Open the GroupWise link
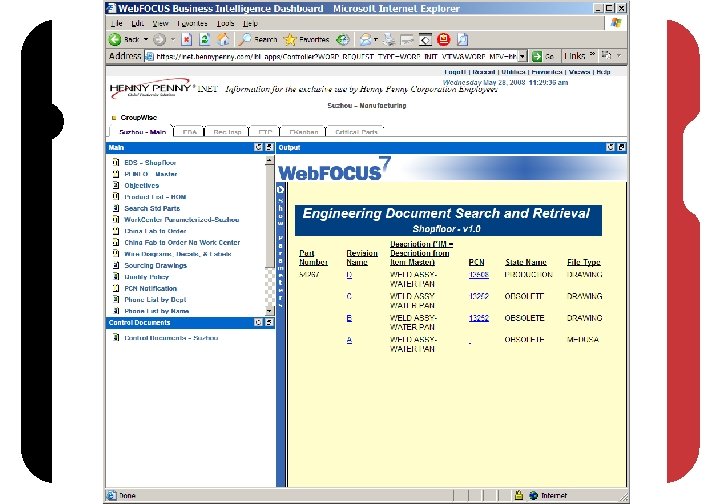Viewport: 720px width, 504px height. point(138,118)
